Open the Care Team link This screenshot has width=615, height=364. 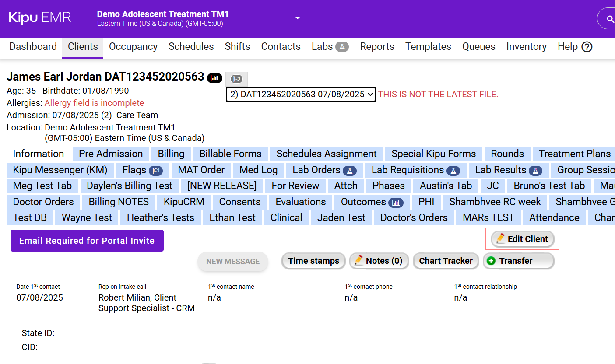tap(137, 115)
